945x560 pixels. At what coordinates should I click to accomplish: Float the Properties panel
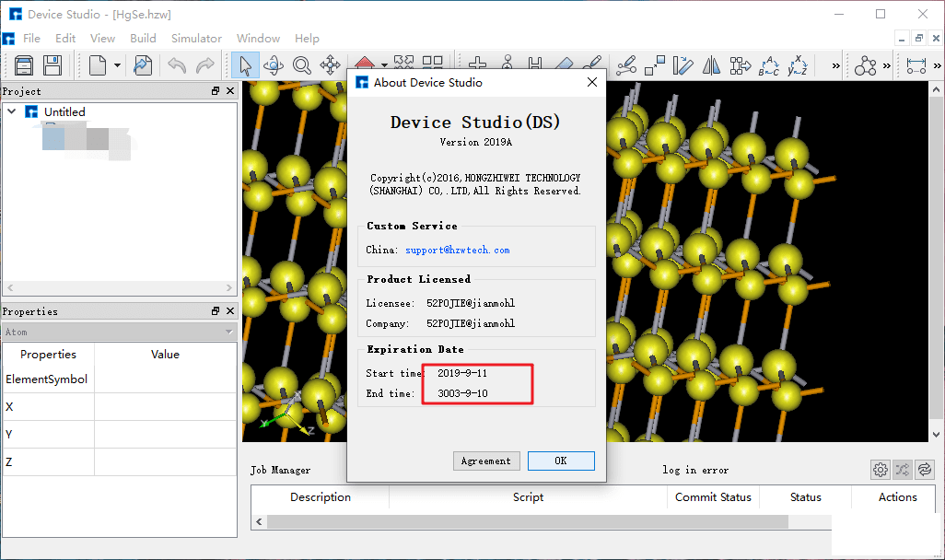point(216,311)
